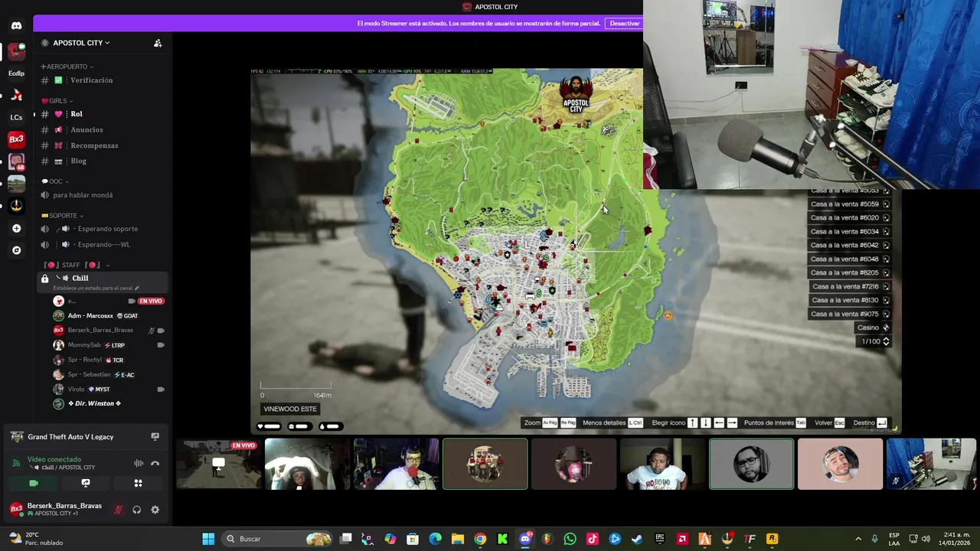Toggle Casa a la venta #6020 map marker
The height and width of the screenshot is (551, 980).
(x=850, y=218)
